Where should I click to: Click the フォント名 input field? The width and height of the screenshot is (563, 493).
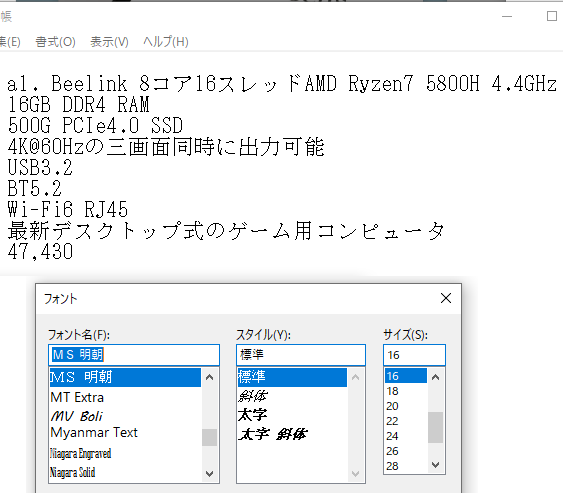click(134, 355)
